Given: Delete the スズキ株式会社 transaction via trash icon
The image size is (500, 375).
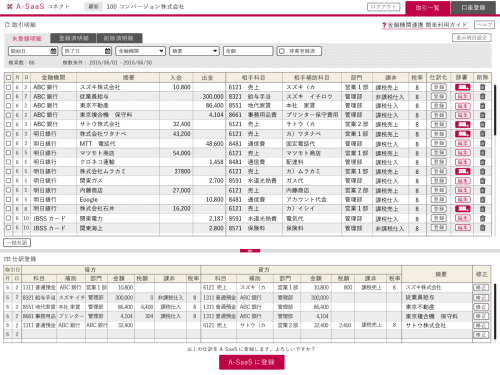Looking at the screenshot, I should point(482,87).
